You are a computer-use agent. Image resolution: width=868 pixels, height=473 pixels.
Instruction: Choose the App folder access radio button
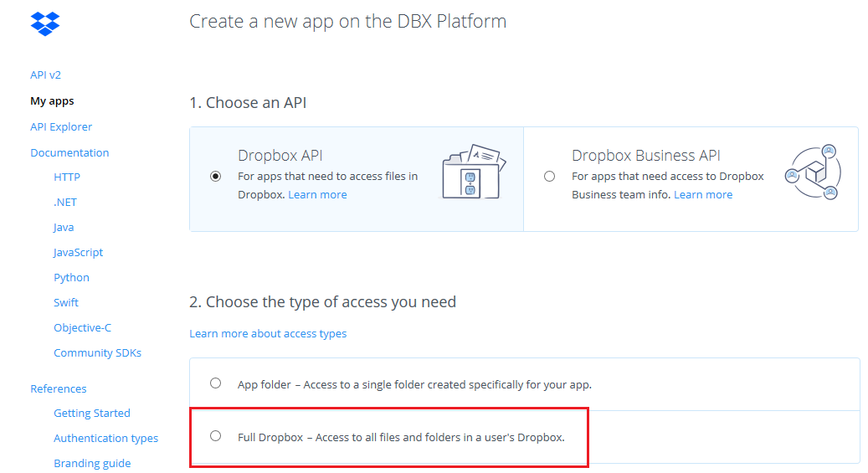pyautogui.click(x=215, y=383)
